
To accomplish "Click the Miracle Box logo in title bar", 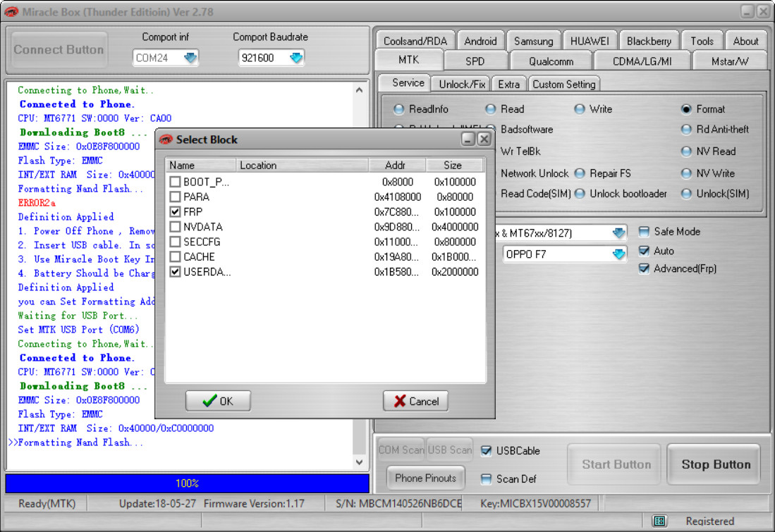I will coord(11,11).
